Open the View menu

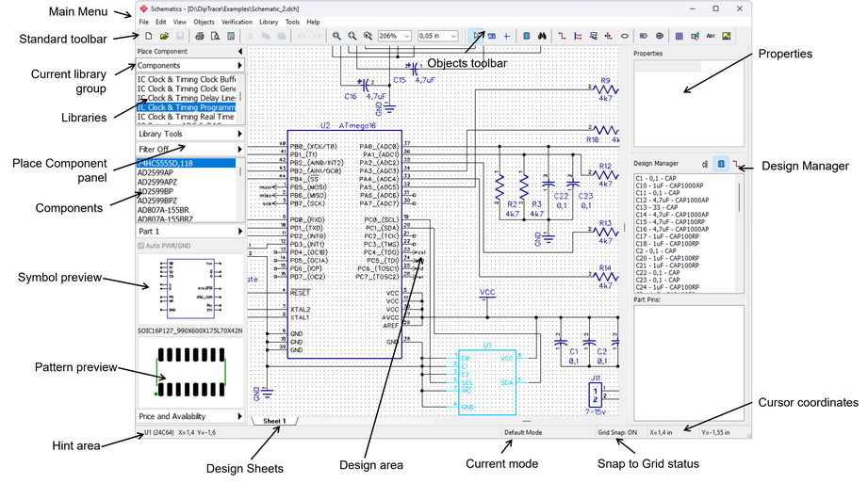coord(180,23)
